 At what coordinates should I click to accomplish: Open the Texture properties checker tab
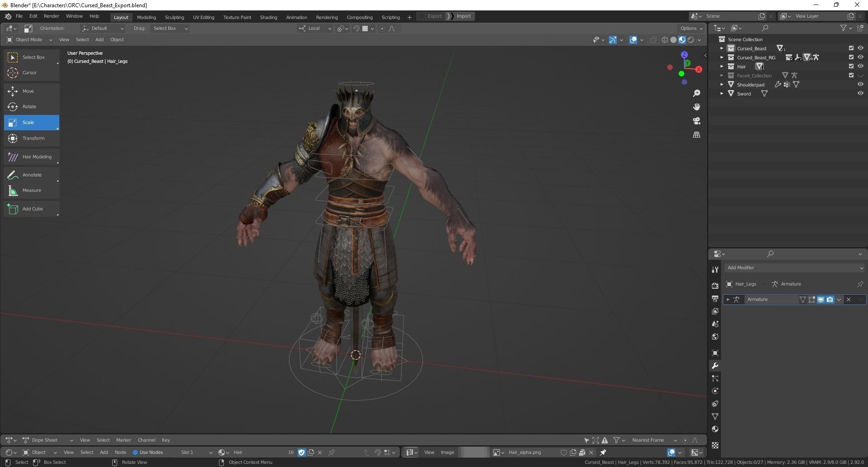click(x=715, y=445)
